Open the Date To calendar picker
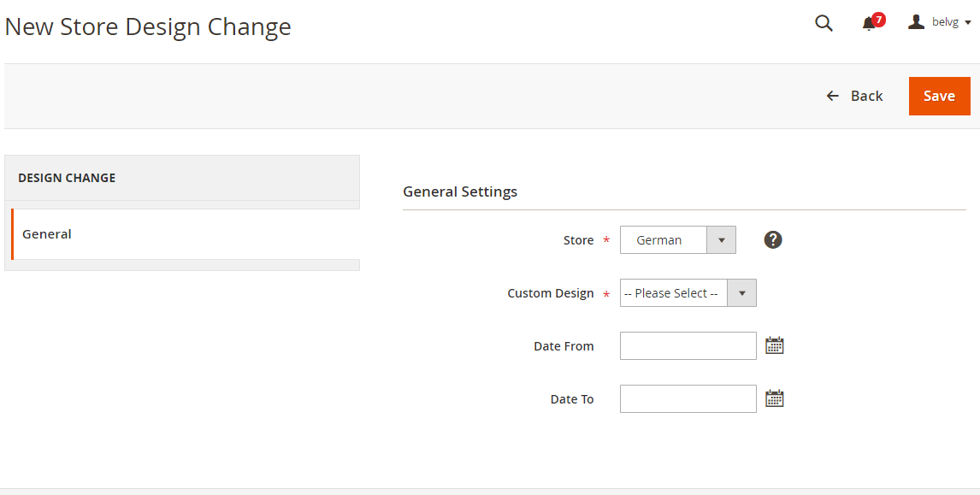This screenshot has width=980, height=495. [x=775, y=398]
